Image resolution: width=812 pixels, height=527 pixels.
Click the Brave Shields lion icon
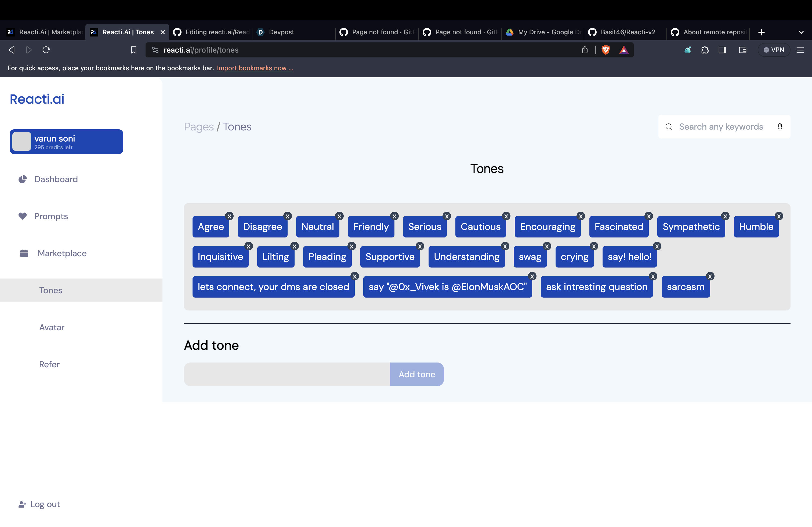pyautogui.click(x=606, y=50)
